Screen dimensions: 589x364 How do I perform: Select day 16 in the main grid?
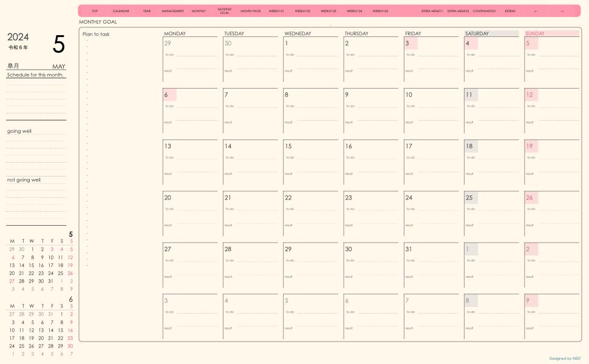coord(349,146)
